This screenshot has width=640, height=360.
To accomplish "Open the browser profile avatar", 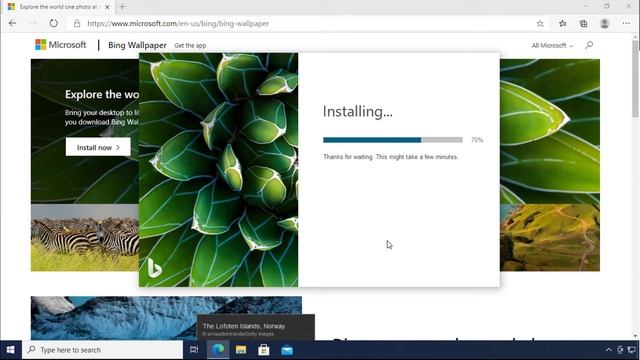I will pyautogui.click(x=604, y=24).
